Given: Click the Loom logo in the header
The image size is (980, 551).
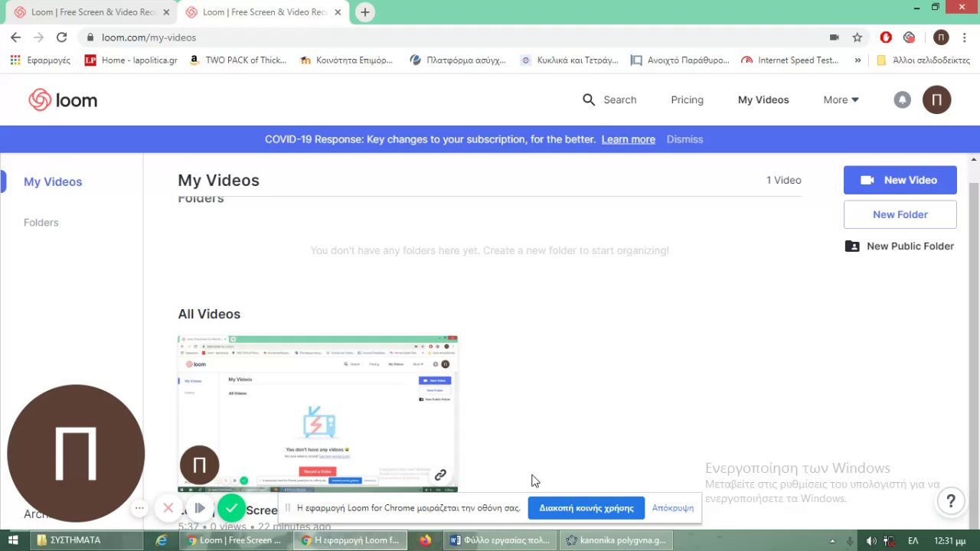Looking at the screenshot, I should click(63, 100).
